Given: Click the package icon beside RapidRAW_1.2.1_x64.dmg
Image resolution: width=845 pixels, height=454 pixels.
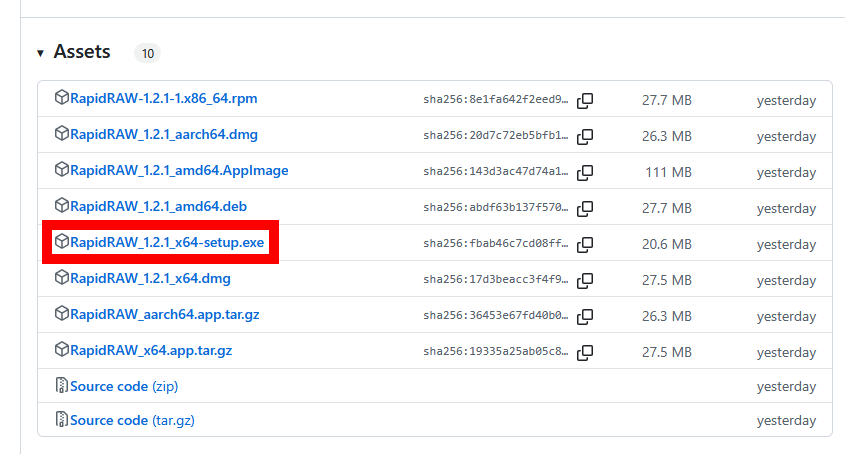Looking at the screenshot, I should coord(61,278).
